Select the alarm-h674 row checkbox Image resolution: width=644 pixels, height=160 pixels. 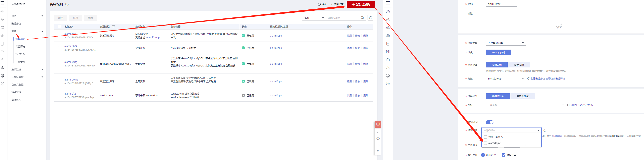59,48
